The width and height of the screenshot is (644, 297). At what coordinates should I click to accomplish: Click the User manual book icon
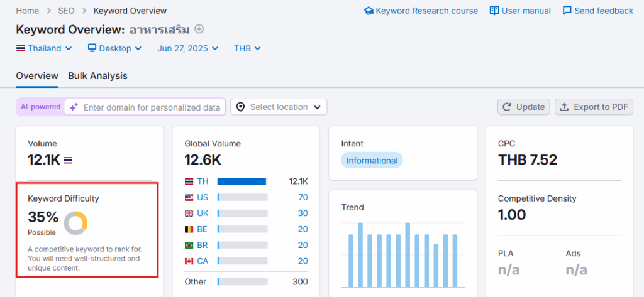pos(494,11)
